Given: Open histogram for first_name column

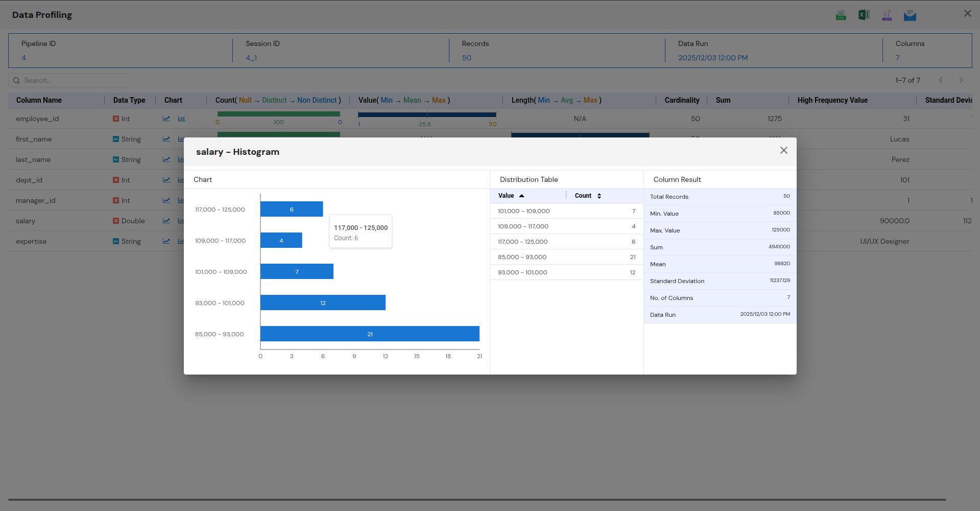Looking at the screenshot, I should pos(181,139).
